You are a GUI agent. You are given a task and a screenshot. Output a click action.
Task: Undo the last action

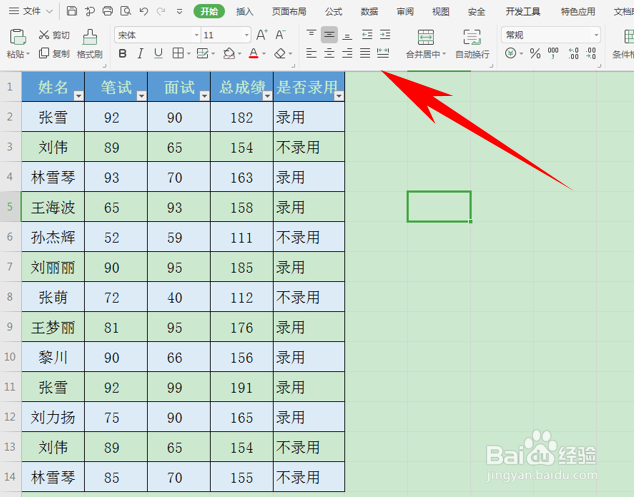pos(144,11)
